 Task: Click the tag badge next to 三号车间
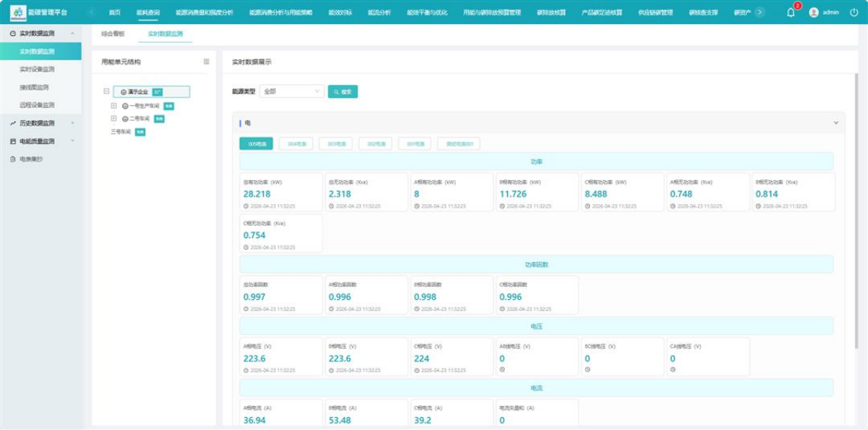[140, 132]
